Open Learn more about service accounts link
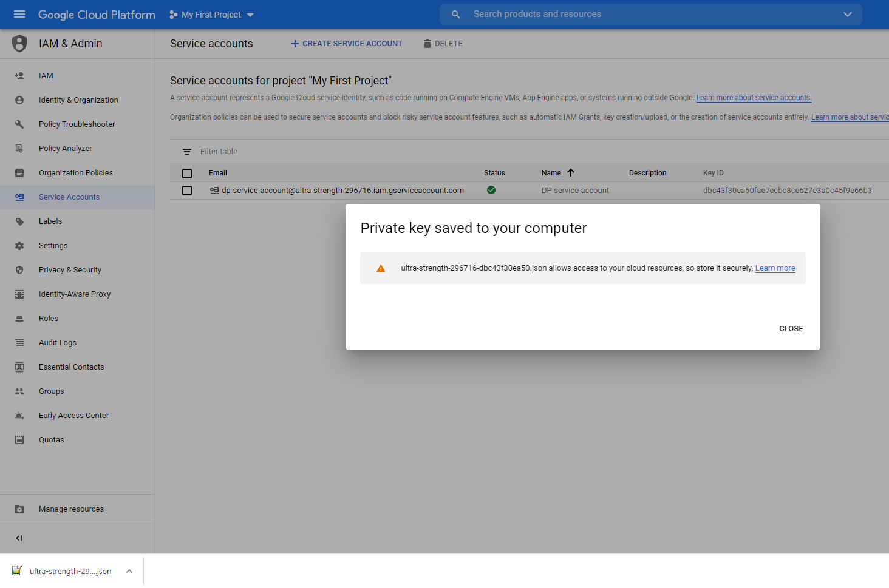889x588 pixels. (754, 98)
